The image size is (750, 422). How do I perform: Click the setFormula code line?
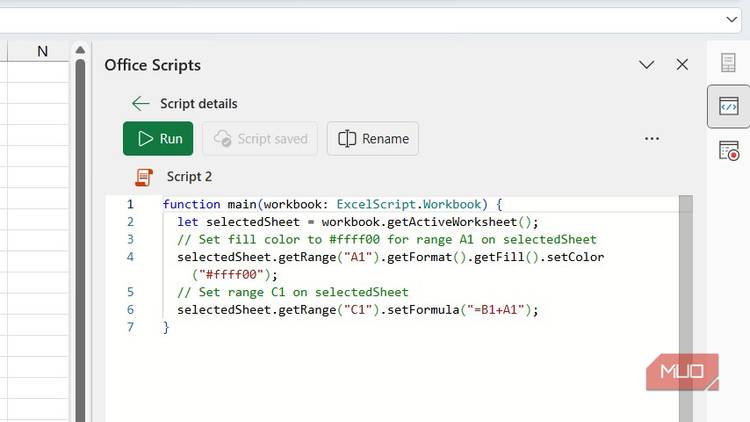pyautogui.click(x=358, y=310)
